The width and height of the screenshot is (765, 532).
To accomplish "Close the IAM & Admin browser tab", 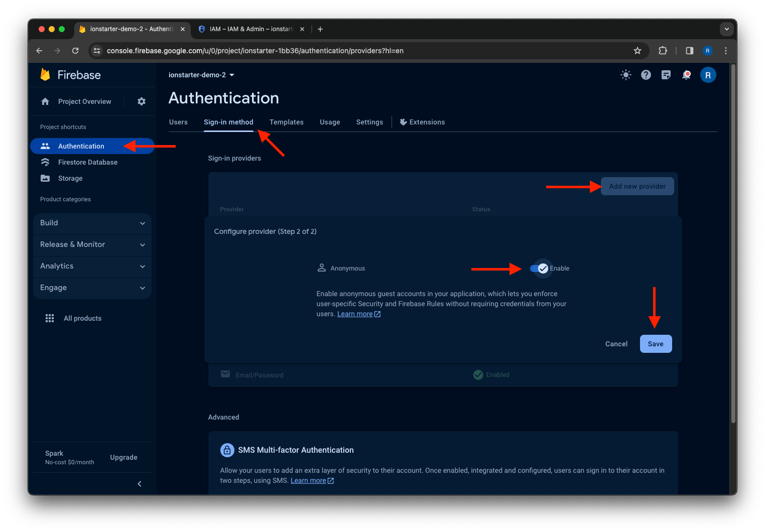I will [302, 29].
